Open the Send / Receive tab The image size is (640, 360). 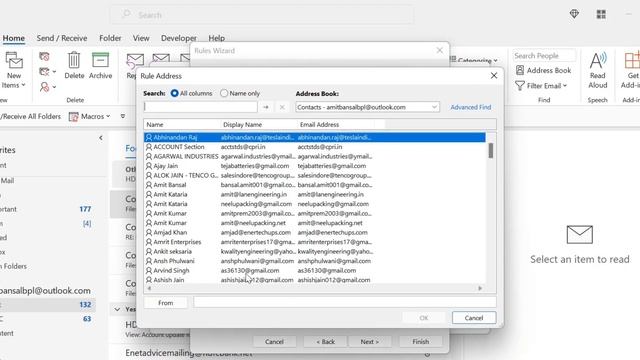point(62,38)
